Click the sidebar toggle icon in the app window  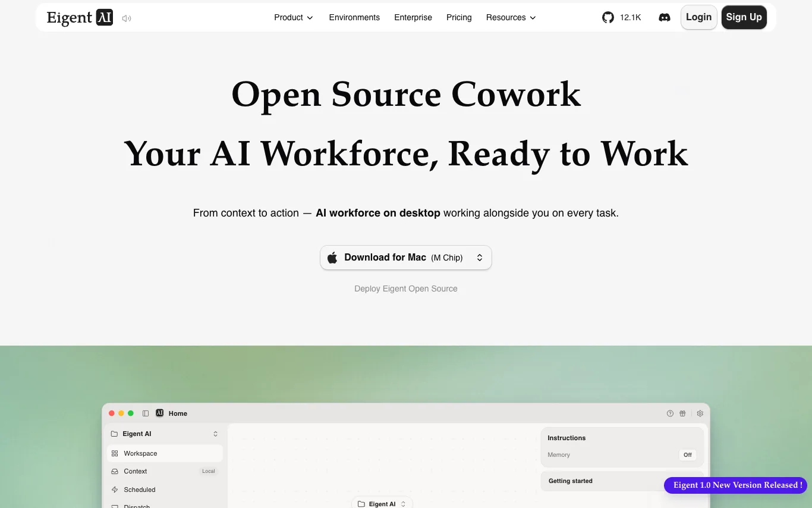coord(146,413)
